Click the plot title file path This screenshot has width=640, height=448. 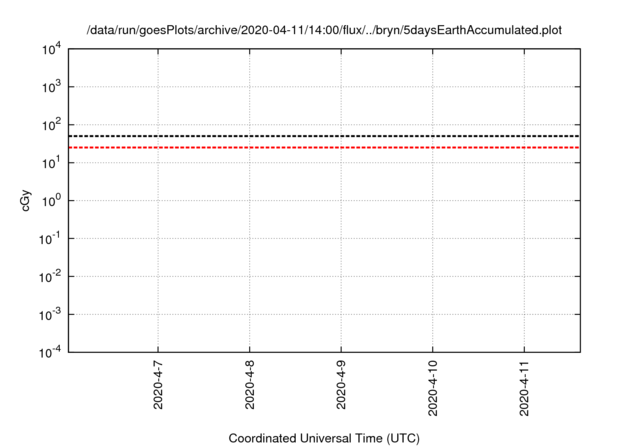324,31
